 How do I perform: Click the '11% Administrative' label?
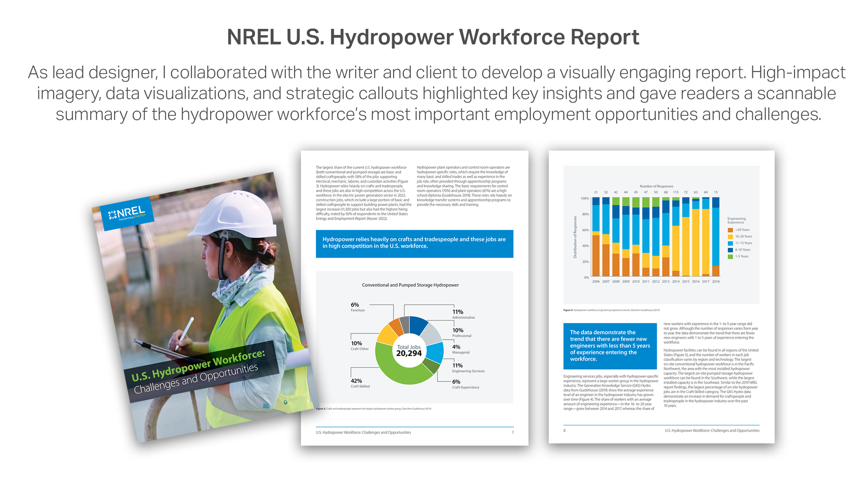[463, 314]
